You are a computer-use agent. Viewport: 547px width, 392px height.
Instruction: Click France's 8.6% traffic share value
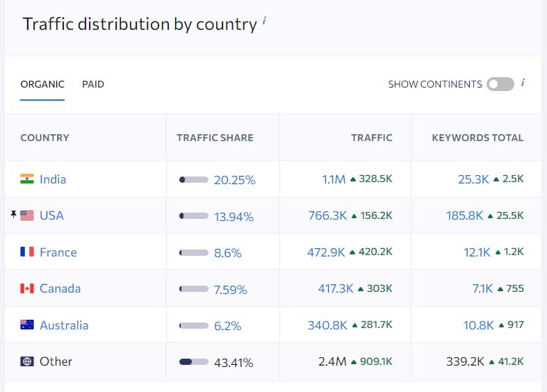228,253
